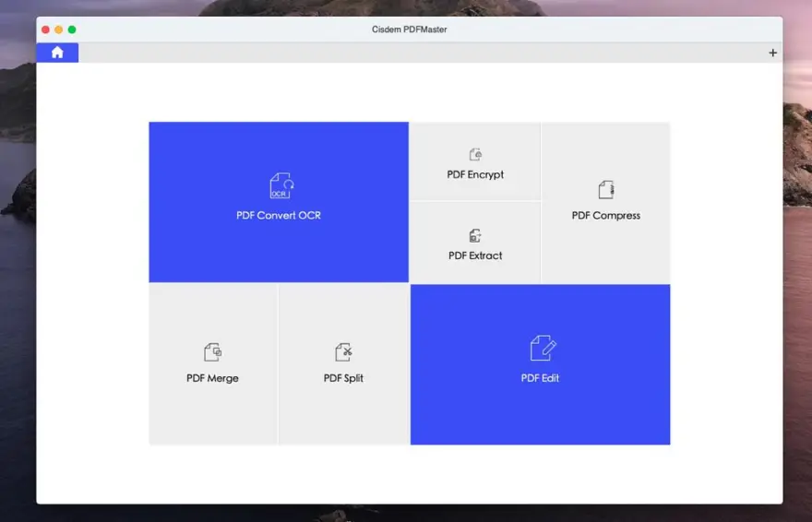Select the PDF Split label
812x522 pixels.
pyautogui.click(x=343, y=378)
